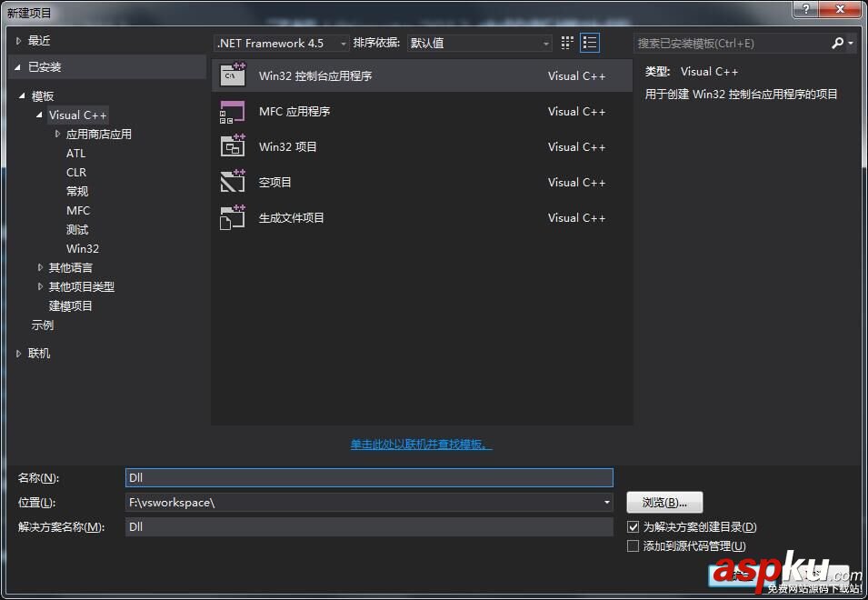Click the search magnifier icon
Image resolution: width=868 pixels, height=600 pixels.
pyautogui.click(x=837, y=43)
